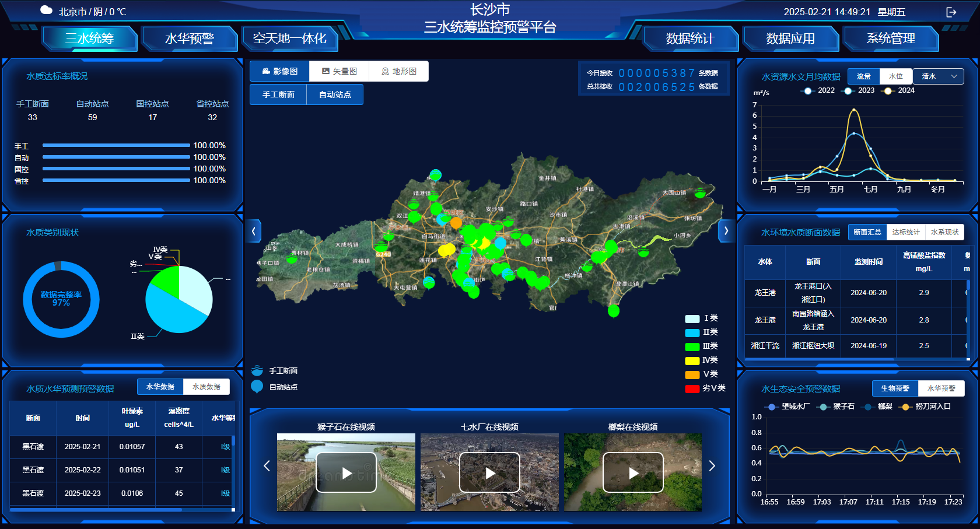Click the 自动站点 filter button
The image size is (980, 529).
point(335,94)
